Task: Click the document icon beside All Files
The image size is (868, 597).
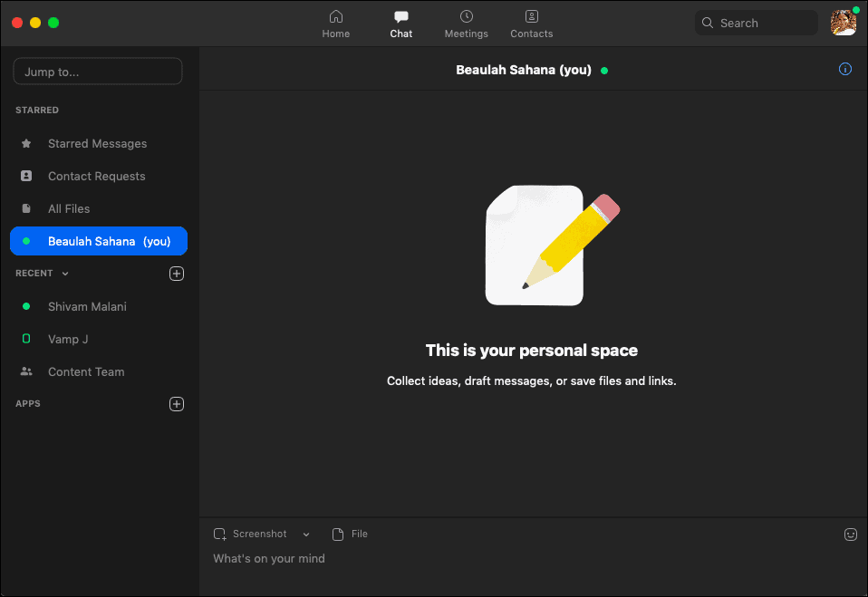Action: [26, 208]
